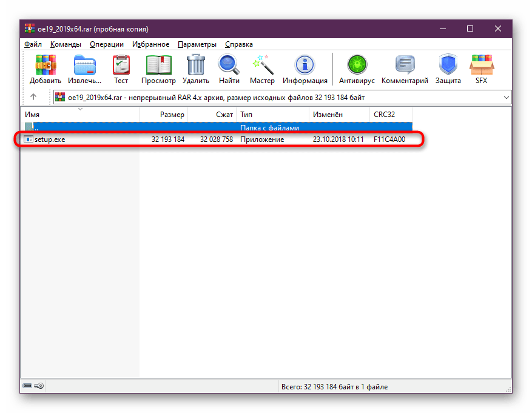Run the Антивирус scan tool

coord(357,69)
